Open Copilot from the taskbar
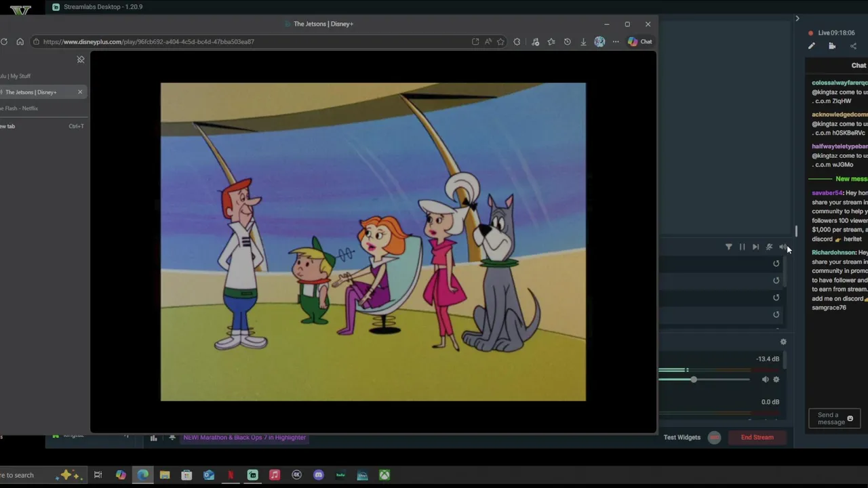 coord(121,475)
